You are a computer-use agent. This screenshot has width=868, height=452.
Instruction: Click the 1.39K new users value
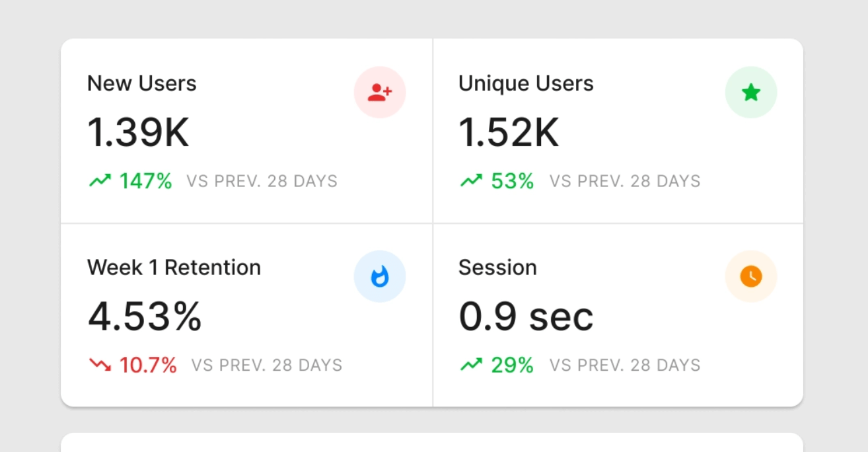pos(138,133)
